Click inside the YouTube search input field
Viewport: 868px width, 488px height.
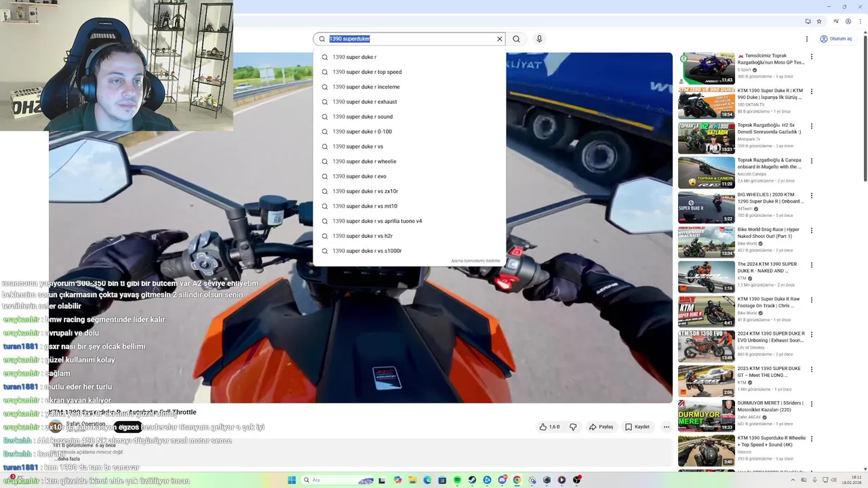pyautogui.click(x=410, y=39)
